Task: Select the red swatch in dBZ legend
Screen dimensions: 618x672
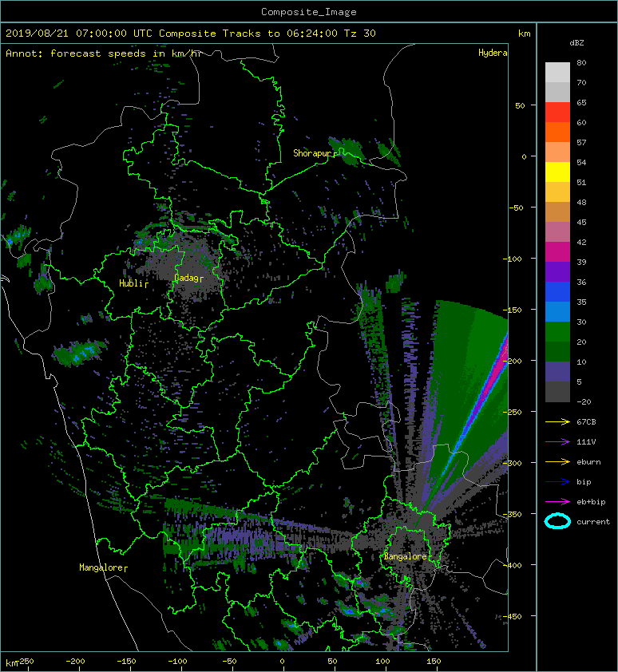Action: 557,113
